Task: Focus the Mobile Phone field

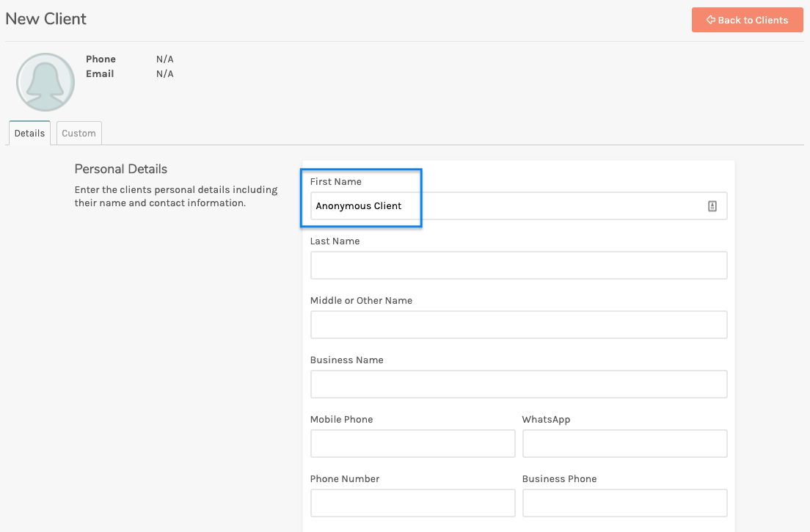Action: click(413, 444)
